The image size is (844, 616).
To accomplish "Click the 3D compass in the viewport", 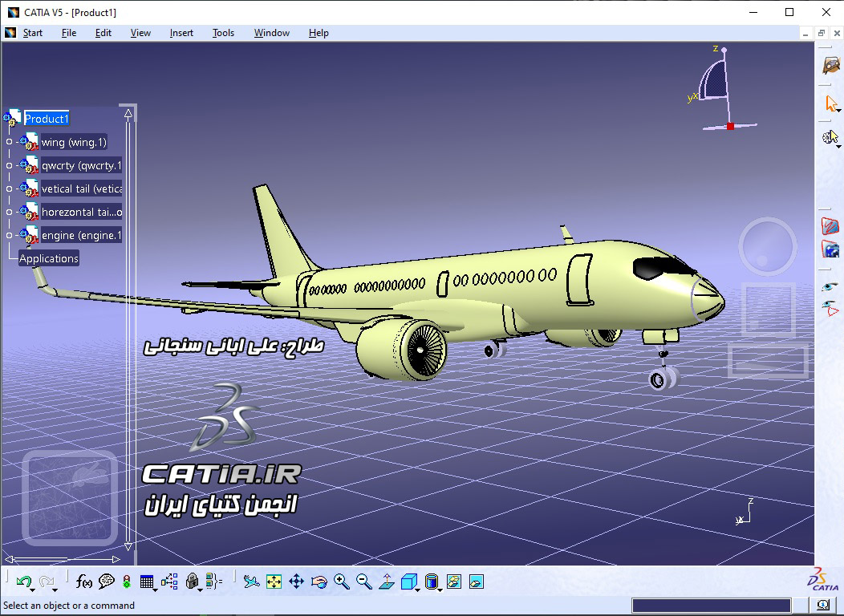I will coord(721,89).
